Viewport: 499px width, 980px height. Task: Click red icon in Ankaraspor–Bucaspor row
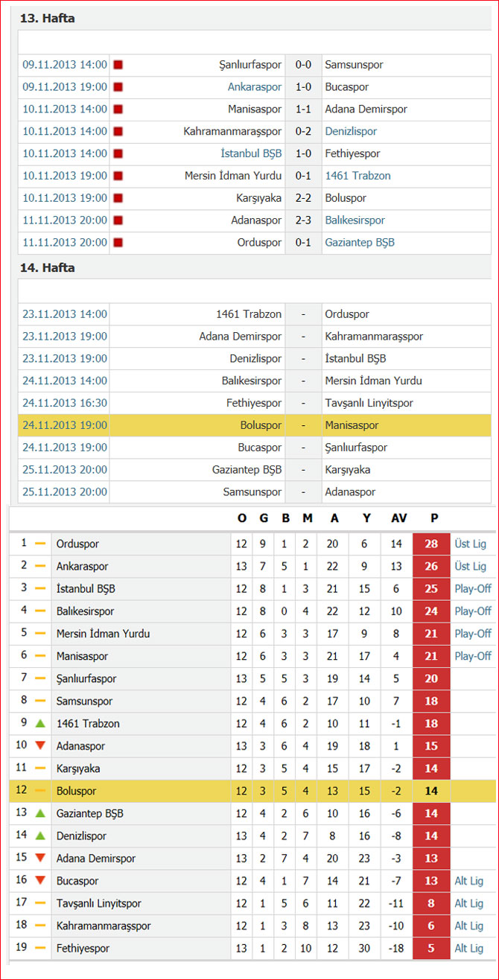click(x=118, y=87)
